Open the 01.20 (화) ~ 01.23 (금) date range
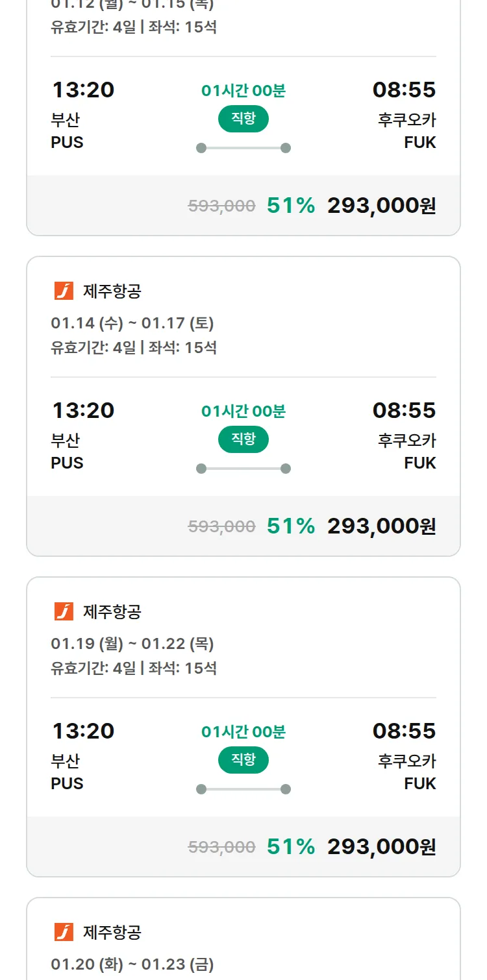Screen dimensions: 487x980 coord(132,964)
